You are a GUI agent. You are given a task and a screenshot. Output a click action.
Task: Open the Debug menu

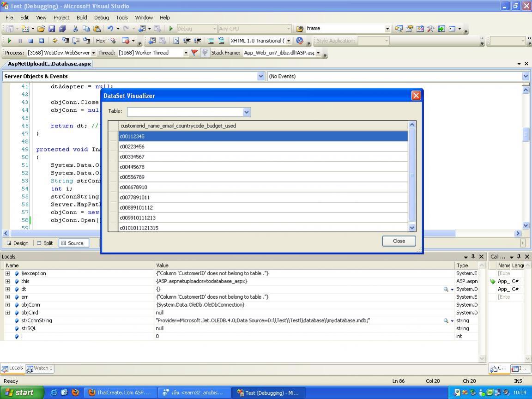click(101, 18)
